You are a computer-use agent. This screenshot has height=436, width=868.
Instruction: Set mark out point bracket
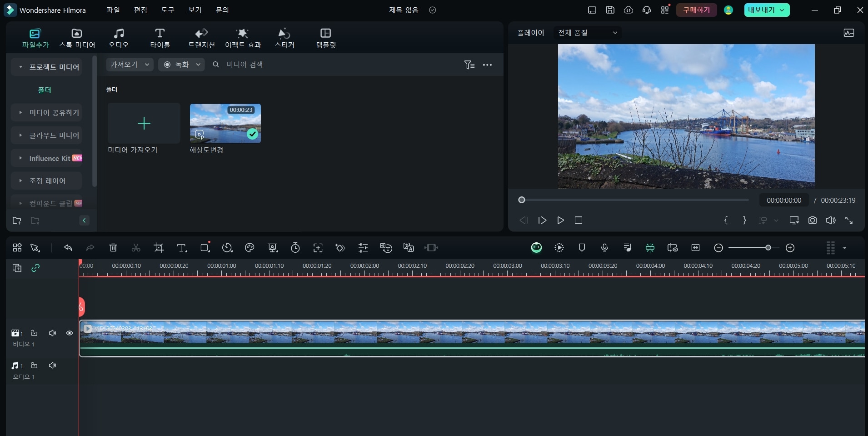click(x=744, y=221)
